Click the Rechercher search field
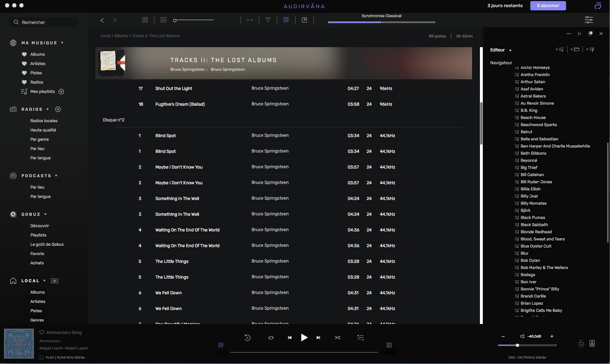Image resolution: width=610 pixels, height=364 pixels. 44,22
